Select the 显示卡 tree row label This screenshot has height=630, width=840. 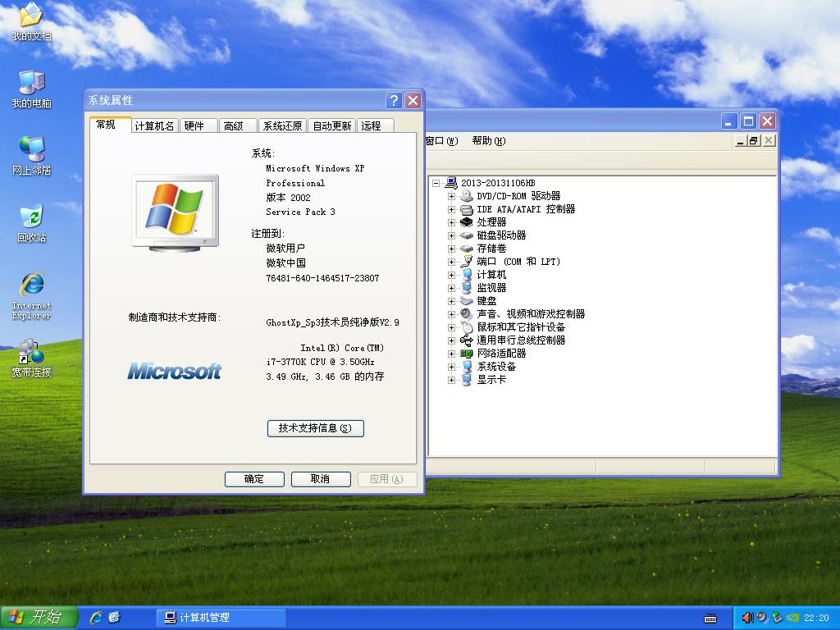coord(492,380)
